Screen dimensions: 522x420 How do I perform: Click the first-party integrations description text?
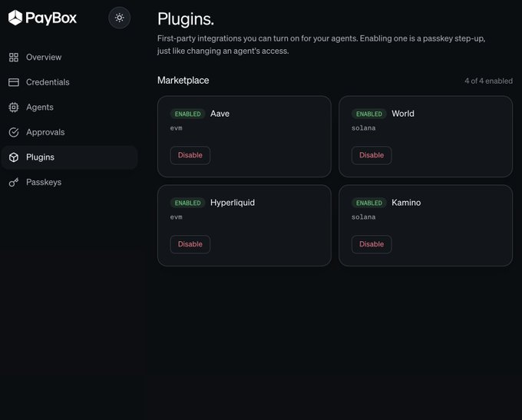[x=321, y=45]
